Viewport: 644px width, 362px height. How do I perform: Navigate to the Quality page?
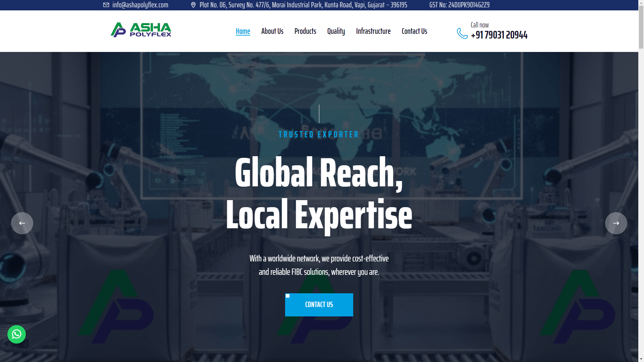pyautogui.click(x=336, y=31)
